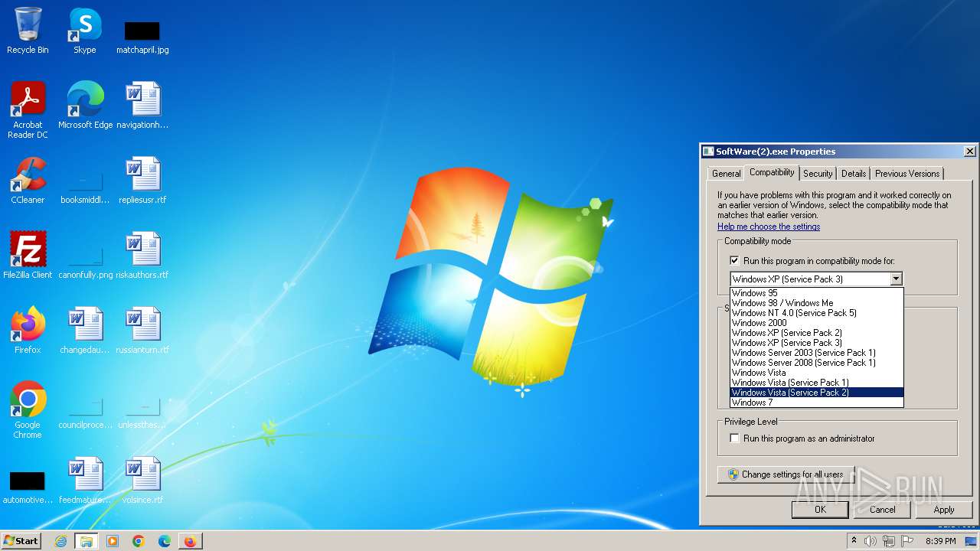Image resolution: width=980 pixels, height=551 pixels.
Task: Collapse the compatibility mode dropdown arrow
Action: 896,279
